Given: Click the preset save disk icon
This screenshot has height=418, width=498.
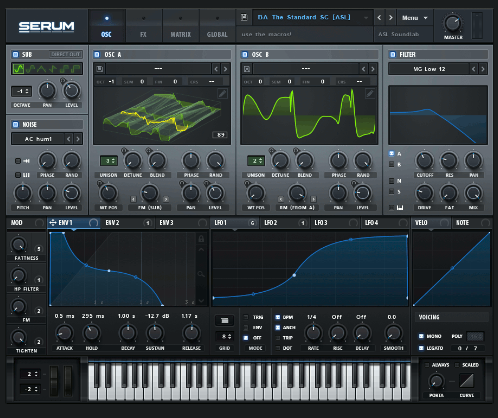Looking at the screenshot, I should coord(244,17).
